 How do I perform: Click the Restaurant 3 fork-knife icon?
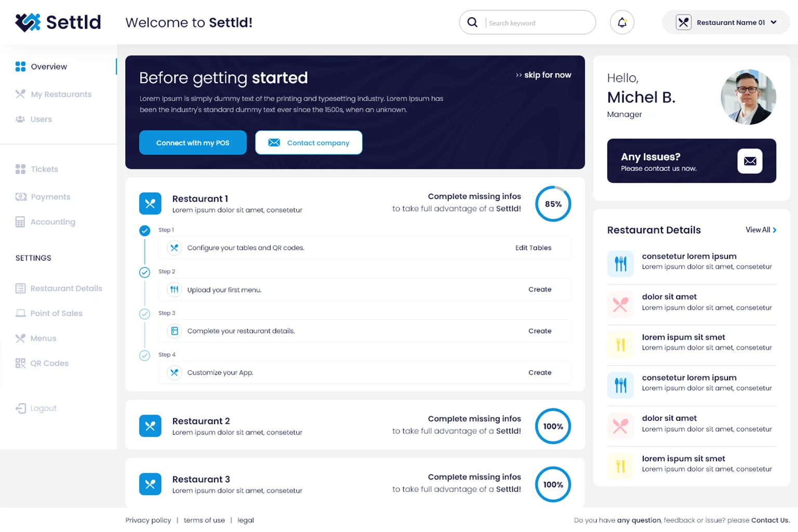tap(150, 484)
